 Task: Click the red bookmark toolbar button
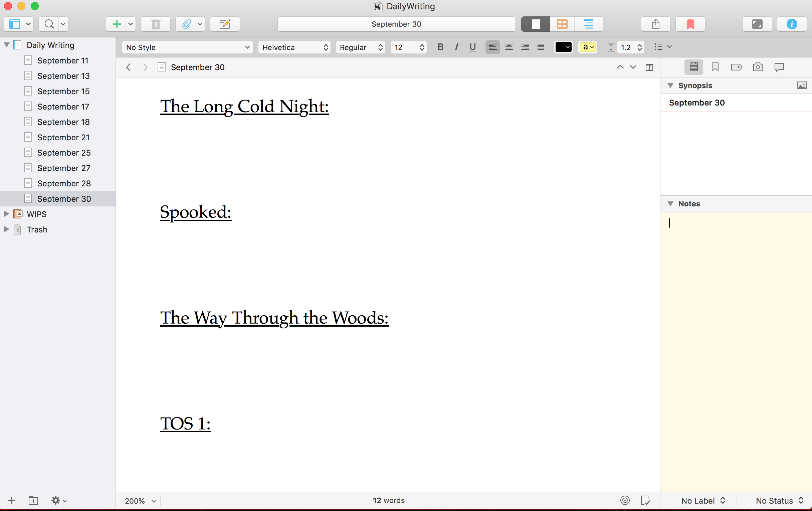(690, 24)
